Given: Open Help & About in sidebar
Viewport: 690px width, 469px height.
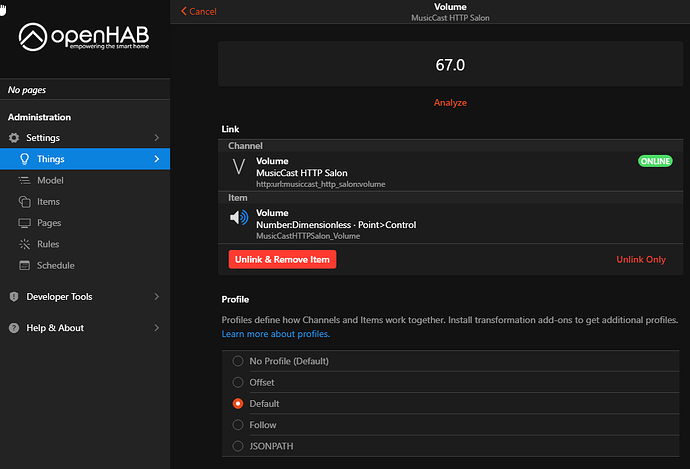Looking at the screenshot, I should coord(85,328).
